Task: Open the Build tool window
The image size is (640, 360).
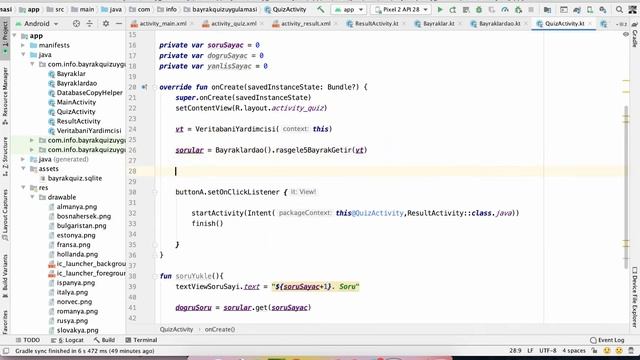Action: pyautogui.click(x=104, y=340)
